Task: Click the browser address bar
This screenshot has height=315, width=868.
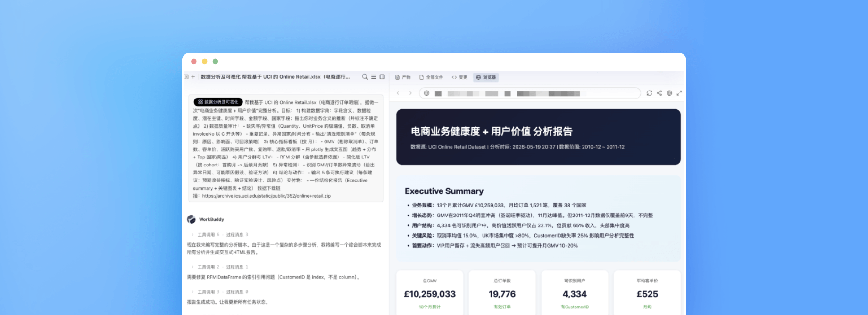Action: pos(530,93)
